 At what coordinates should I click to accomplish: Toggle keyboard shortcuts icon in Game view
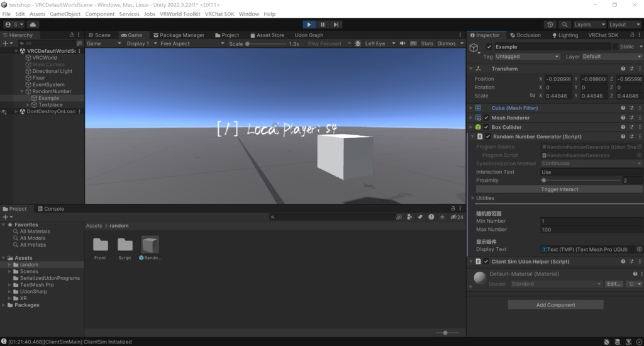(413, 43)
